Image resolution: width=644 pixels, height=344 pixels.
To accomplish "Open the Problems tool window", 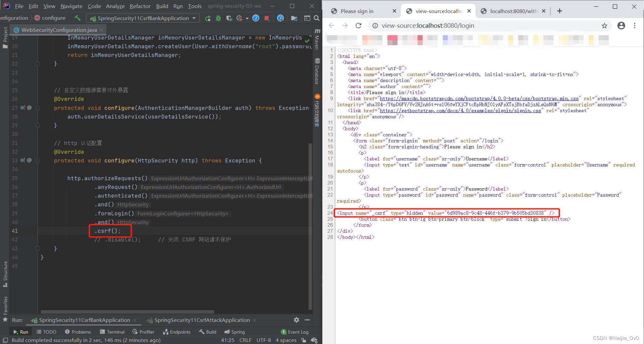I will (x=78, y=332).
